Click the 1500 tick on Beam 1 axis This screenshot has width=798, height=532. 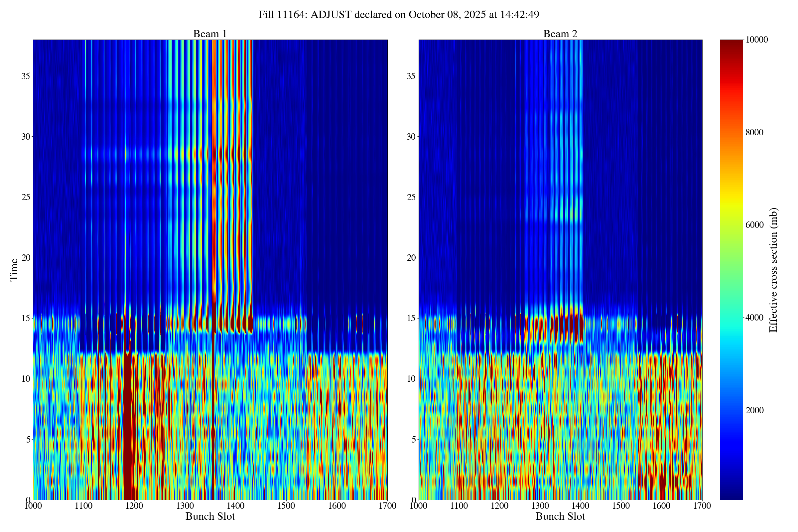point(286,506)
